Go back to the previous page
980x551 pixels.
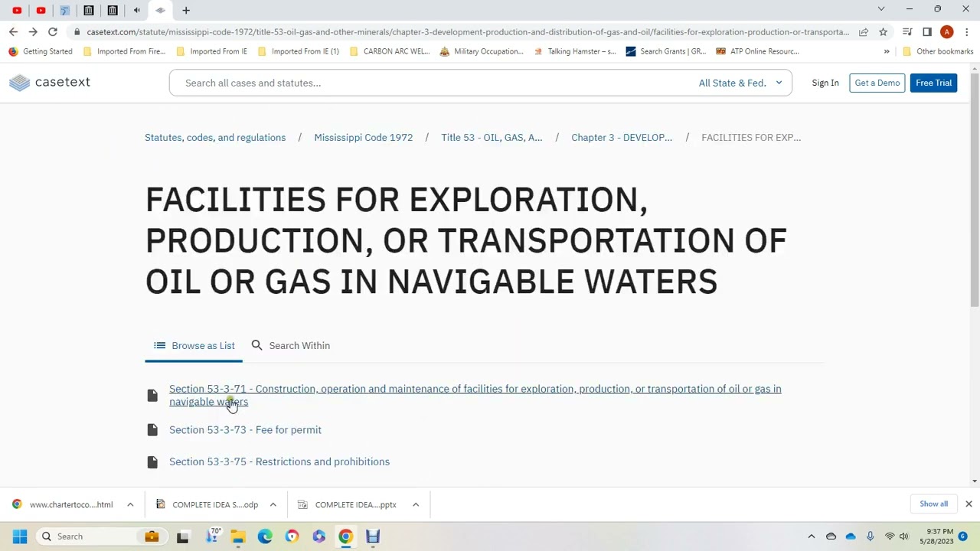[x=13, y=32]
